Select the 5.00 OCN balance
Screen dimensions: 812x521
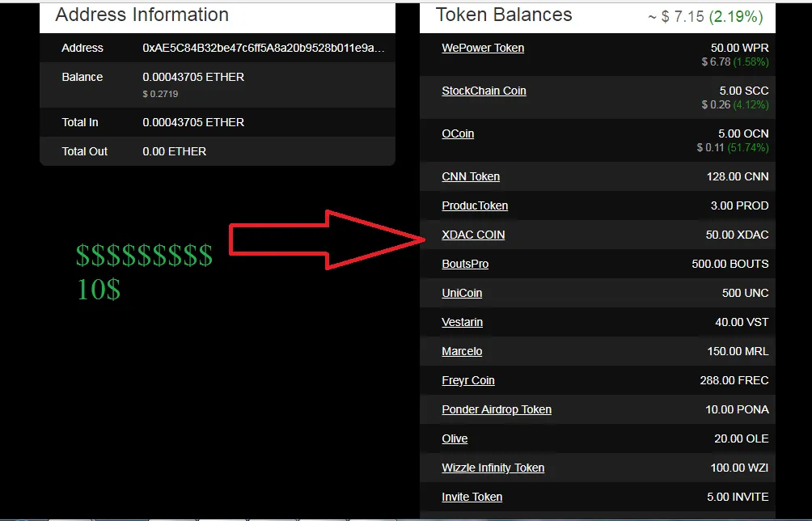743,133
